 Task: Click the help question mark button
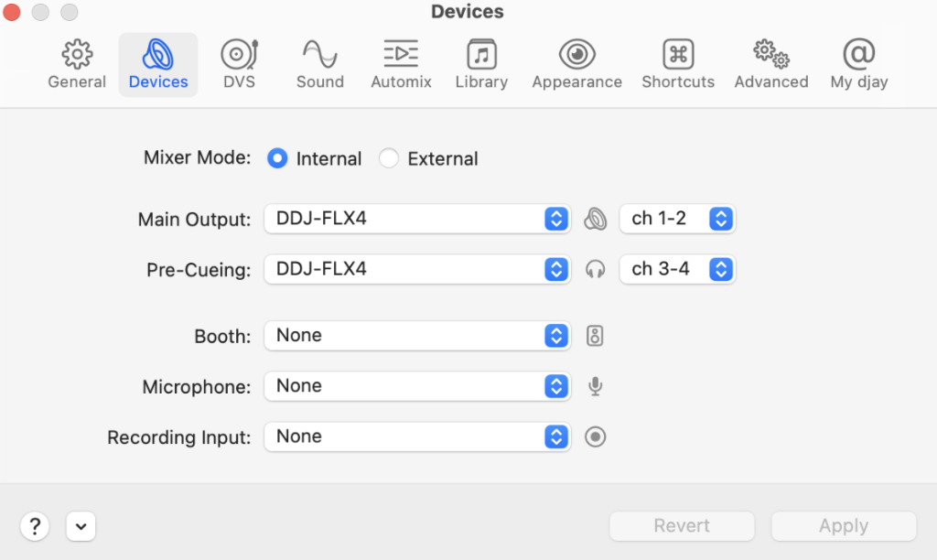click(35, 526)
